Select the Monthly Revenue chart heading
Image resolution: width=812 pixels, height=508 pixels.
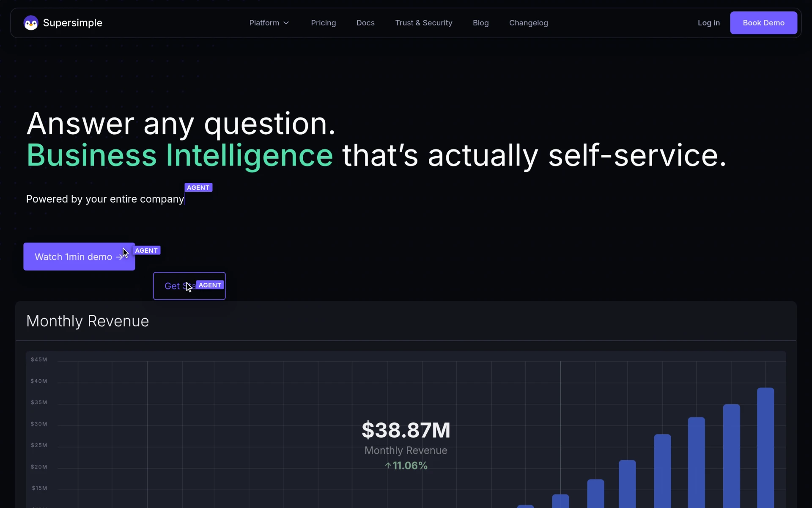point(88,321)
